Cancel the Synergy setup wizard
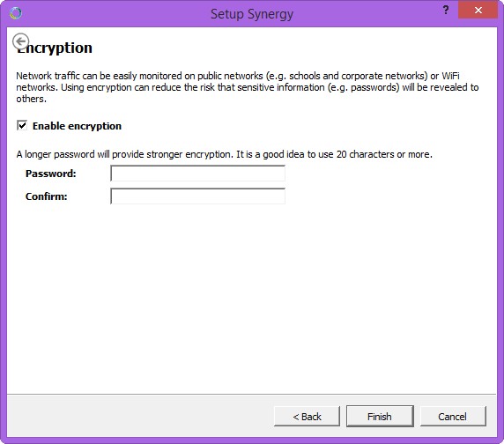This screenshot has height=444, width=504. (x=453, y=417)
